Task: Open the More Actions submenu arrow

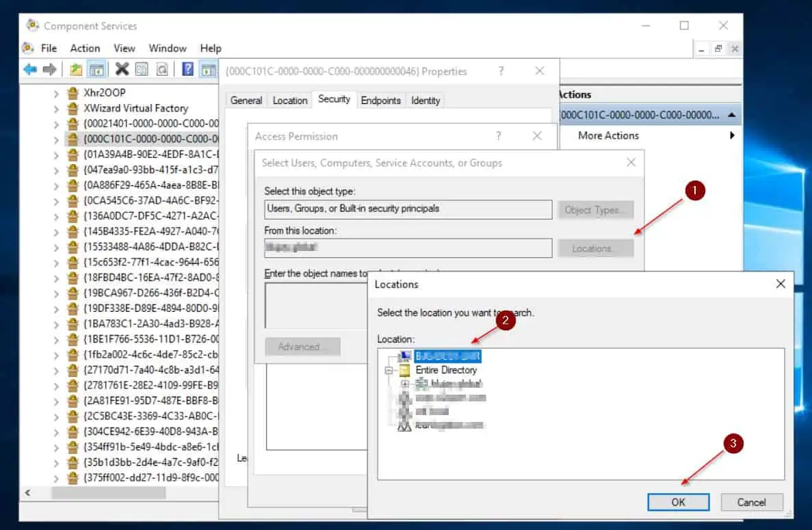Action: tap(732, 135)
